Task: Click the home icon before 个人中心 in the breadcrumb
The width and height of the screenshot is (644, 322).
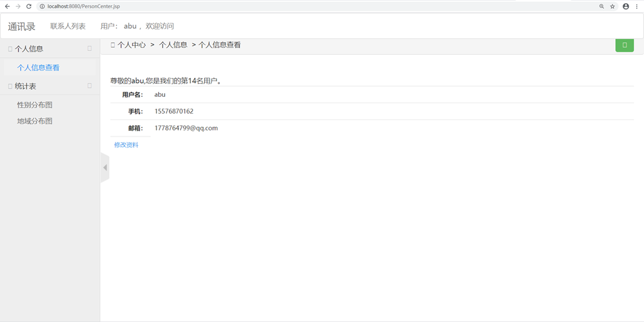Action: click(x=113, y=45)
